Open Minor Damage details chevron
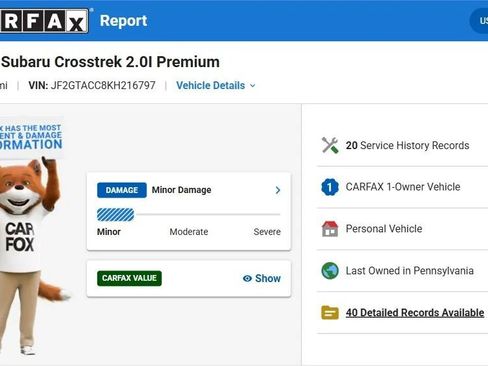Viewport: 488px width, 366px height. point(278,190)
